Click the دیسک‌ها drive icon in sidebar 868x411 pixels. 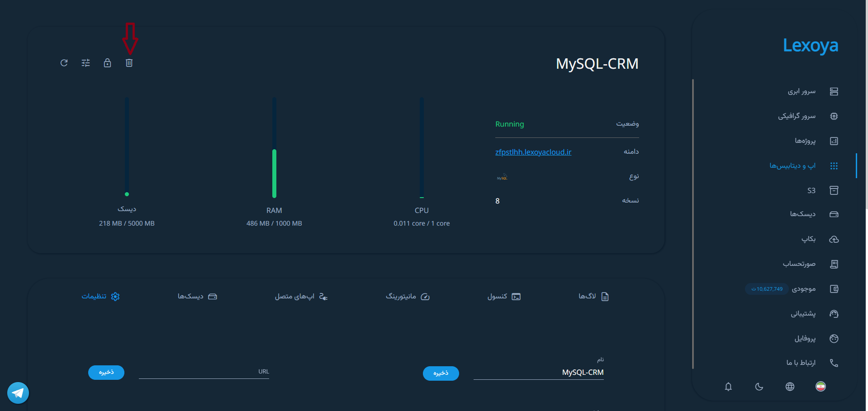[834, 214]
